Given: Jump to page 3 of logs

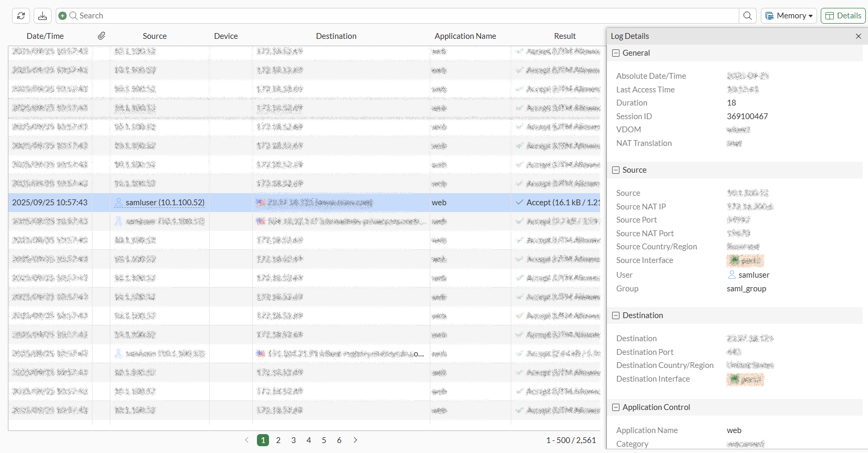Looking at the screenshot, I should pos(294,440).
